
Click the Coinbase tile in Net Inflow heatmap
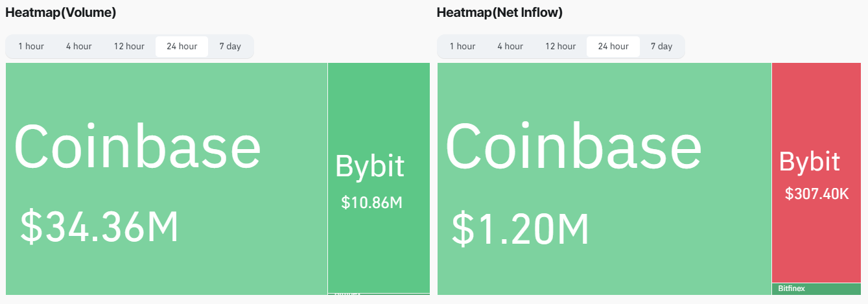coord(604,179)
